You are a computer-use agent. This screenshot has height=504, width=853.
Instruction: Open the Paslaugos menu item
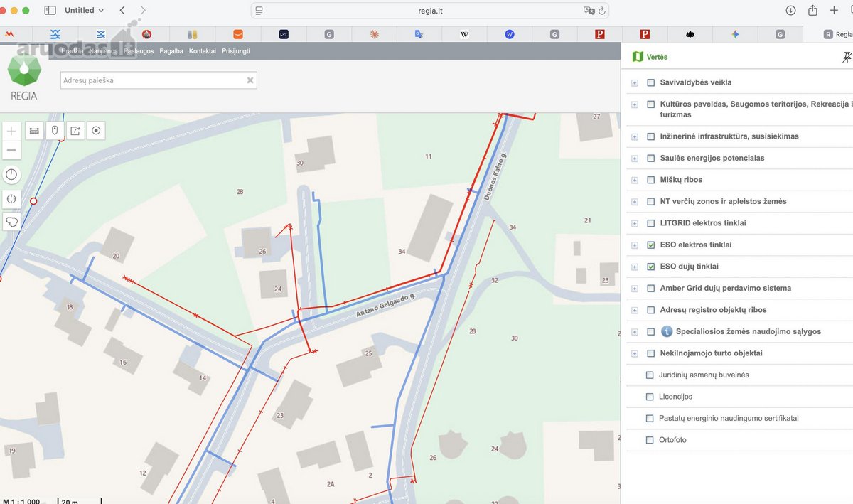(139, 51)
